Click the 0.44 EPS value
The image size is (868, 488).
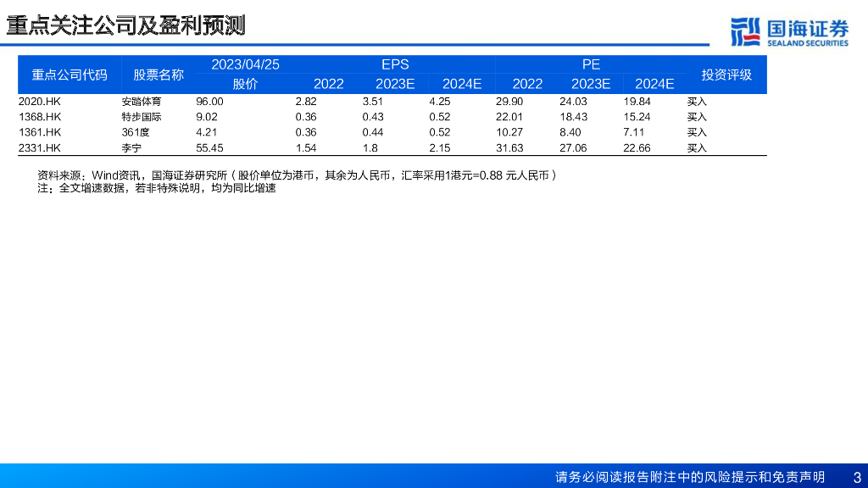373,133
